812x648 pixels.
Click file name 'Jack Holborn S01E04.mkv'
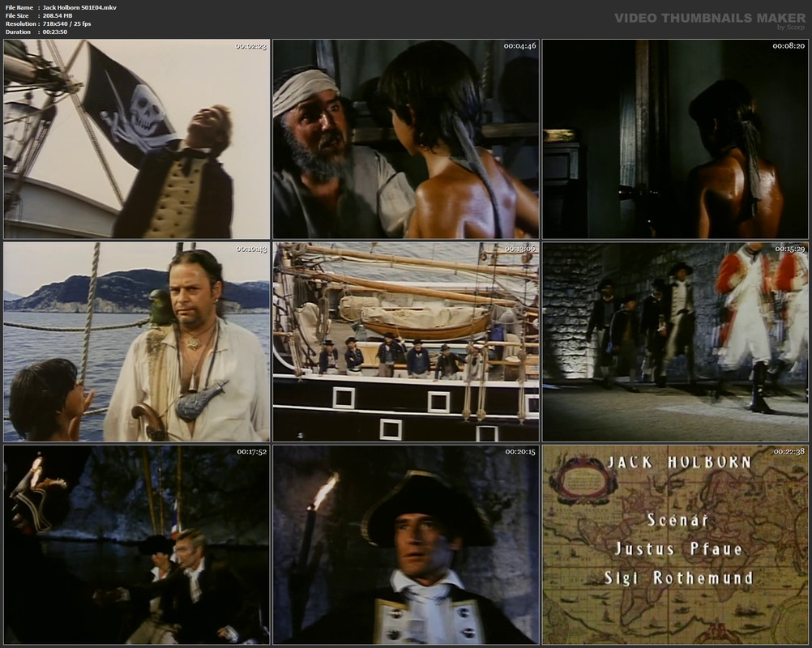tap(79, 7)
